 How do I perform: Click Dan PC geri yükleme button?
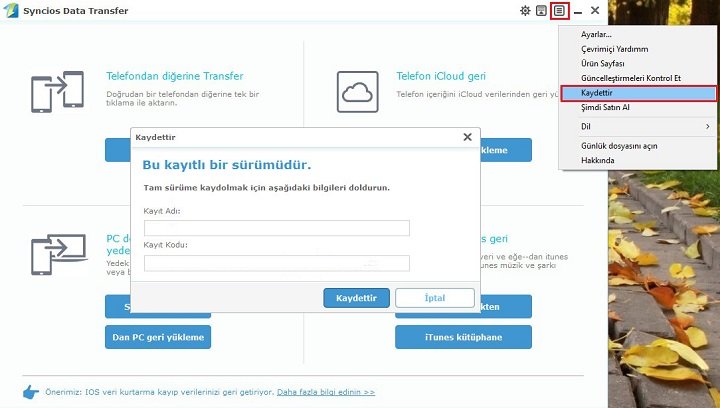click(x=158, y=337)
